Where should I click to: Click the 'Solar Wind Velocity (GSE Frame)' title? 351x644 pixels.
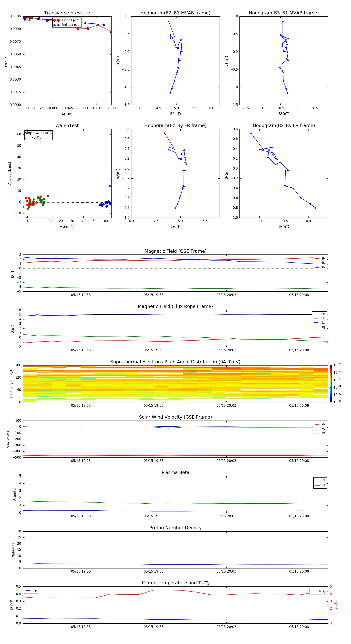point(175,417)
